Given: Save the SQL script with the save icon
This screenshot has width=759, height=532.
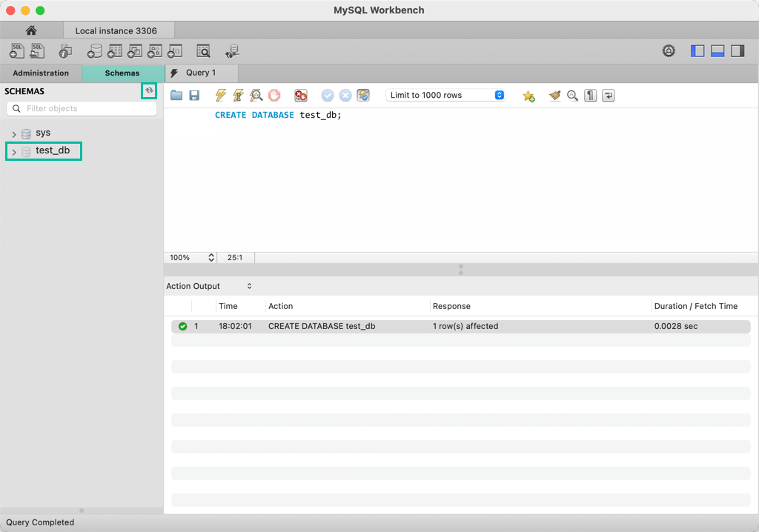Looking at the screenshot, I should [x=194, y=95].
